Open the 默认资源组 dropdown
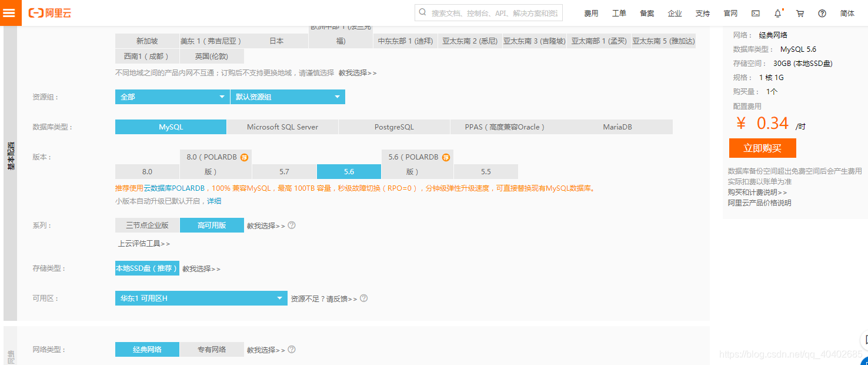The width and height of the screenshot is (868, 365). point(287,96)
